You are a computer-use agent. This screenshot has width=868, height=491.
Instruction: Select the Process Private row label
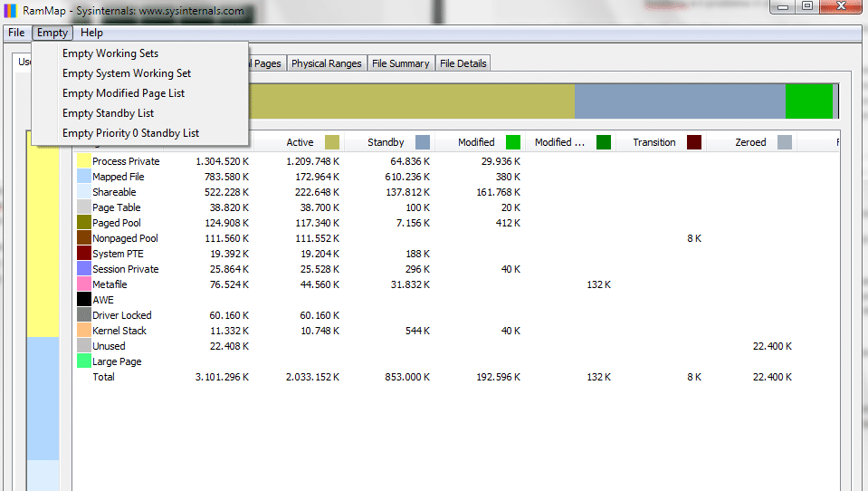[126, 161]
